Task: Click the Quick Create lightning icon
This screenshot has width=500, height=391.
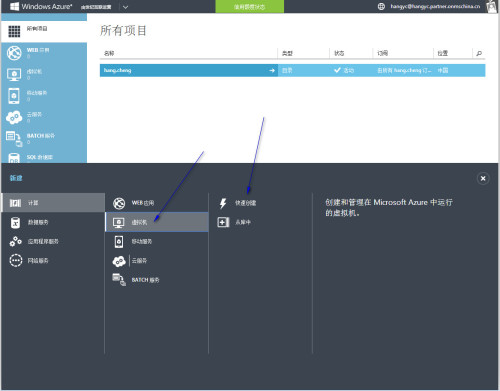Action: point(223,203)
